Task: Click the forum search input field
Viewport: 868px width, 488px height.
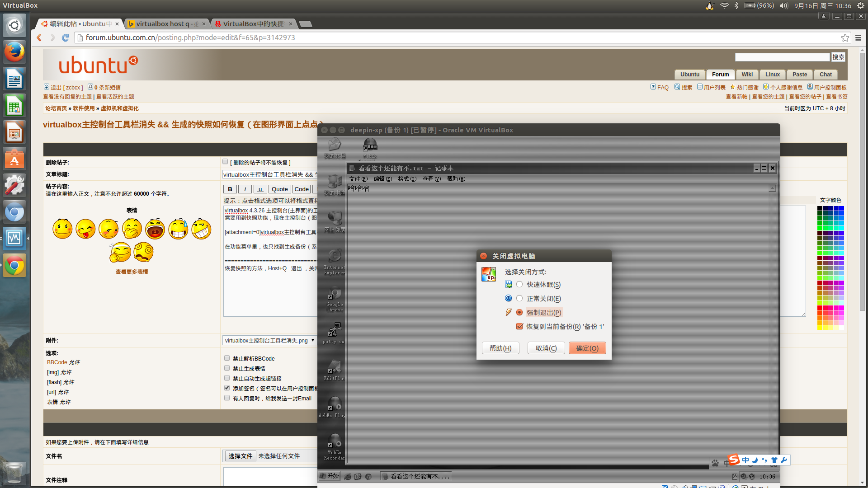Action: point(782,57)
